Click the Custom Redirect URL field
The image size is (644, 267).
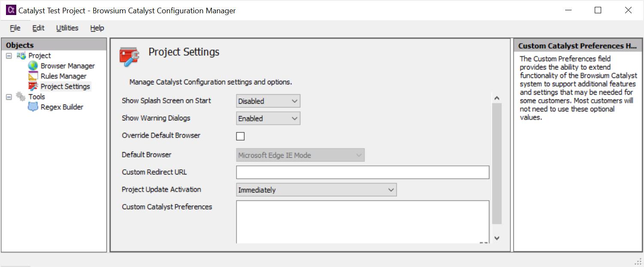click(x=362, y=172)
